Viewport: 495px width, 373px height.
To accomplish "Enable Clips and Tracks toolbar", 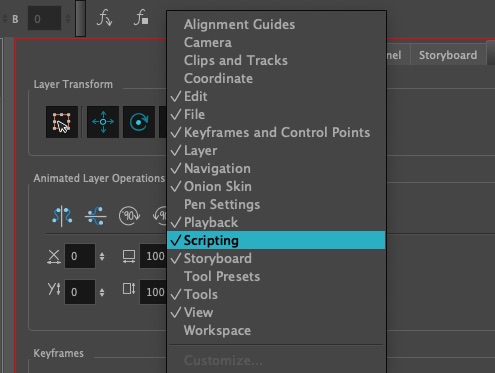I will [276, 60].
